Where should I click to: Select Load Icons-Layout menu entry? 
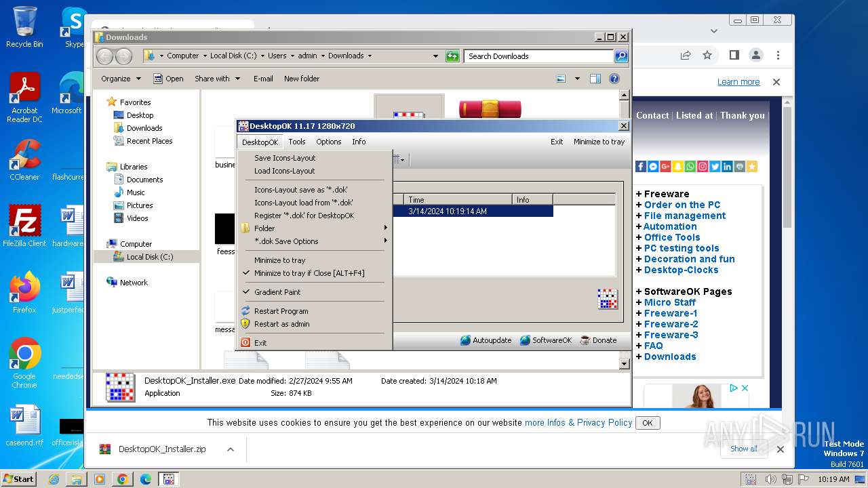tap(284, 171)
